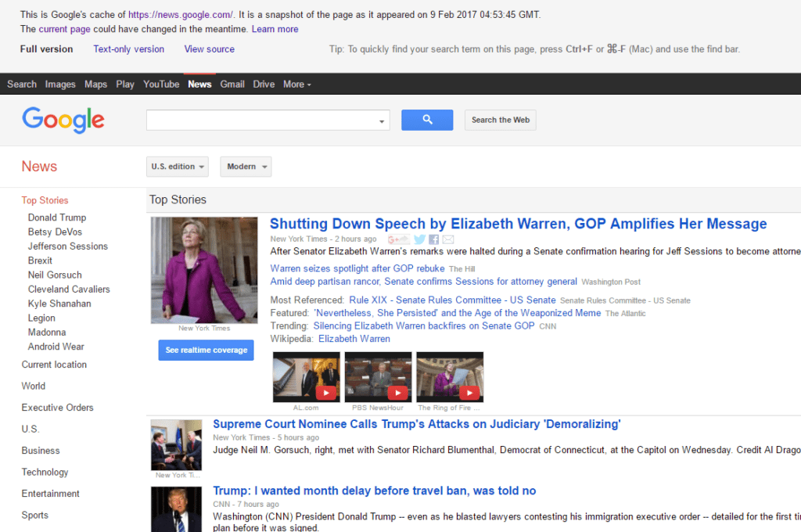Open the Trump story thumbnail image
The image size is (801, 532).
click(176, 509)
